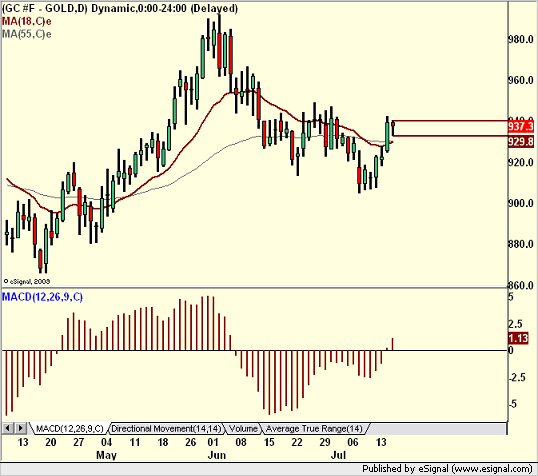Click the May month label on time axis
Screen dimensions: 538x476
click(106, 455)
